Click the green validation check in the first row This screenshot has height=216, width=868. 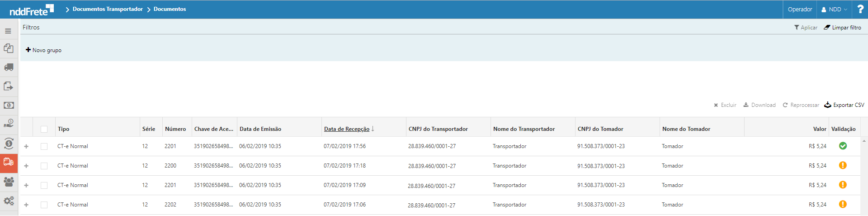(x=843, y=146)
